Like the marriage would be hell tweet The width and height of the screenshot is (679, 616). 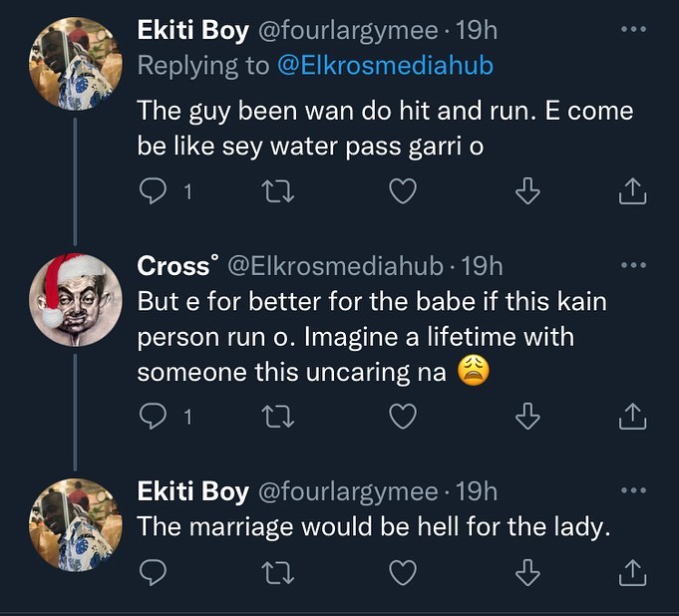click(x=402, y=573)
